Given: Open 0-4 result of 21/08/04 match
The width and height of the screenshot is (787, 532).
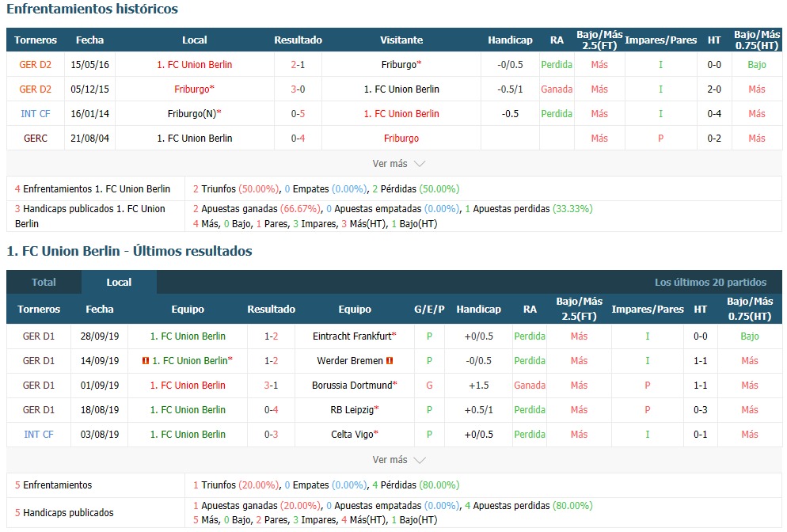Looking at the screenshot, I should [x=298, y=139].
